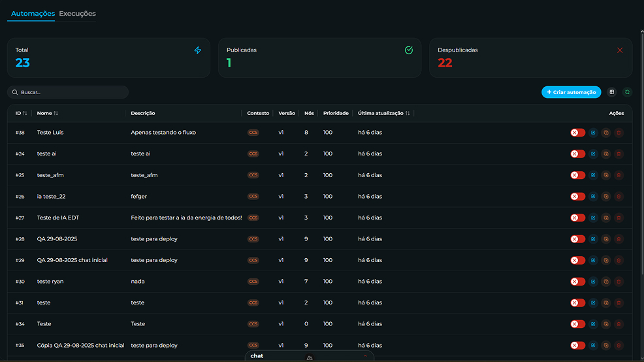The height and width of the screenshot is (362, 644).
Task: Toggle publish switch for #29 chat inicial
Action: 577,260
